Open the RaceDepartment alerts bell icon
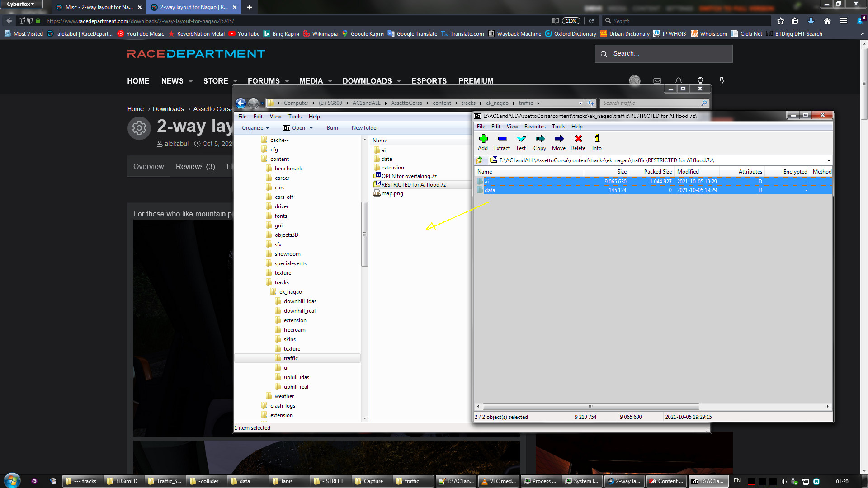Screen dimensions: 868x488 [x=679, y=81]
